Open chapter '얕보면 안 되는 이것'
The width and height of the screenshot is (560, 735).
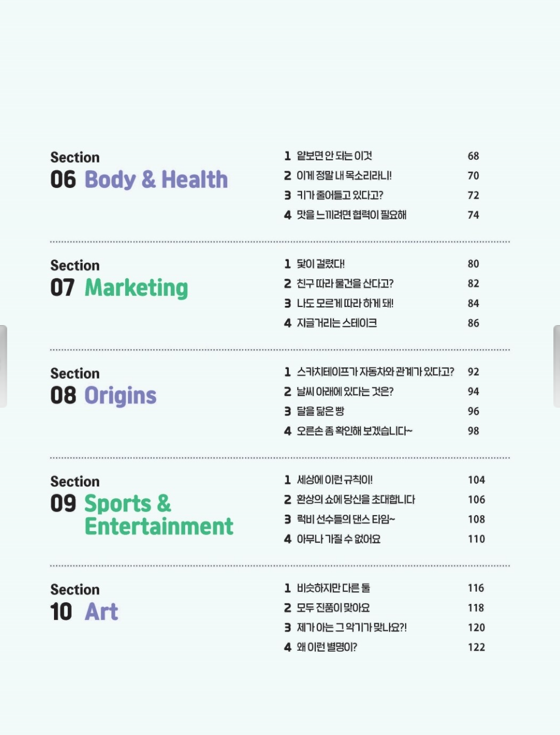(334, 156)
